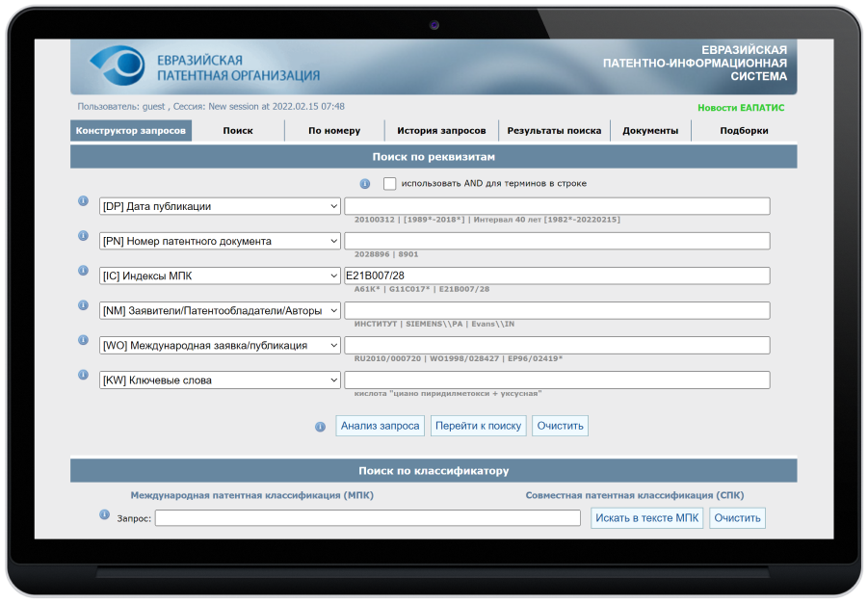The image size is (868, 603).
Task: Click info icon next to Дата публикации row
Action: tap(83, 201)
